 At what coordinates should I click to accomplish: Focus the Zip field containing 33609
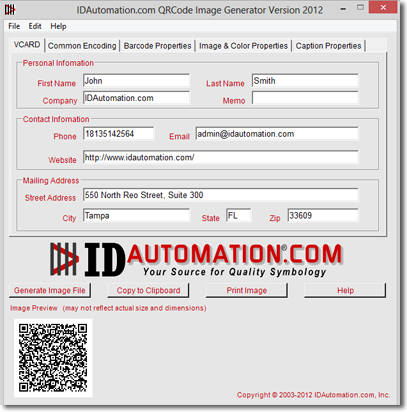(x=323, y=216)
